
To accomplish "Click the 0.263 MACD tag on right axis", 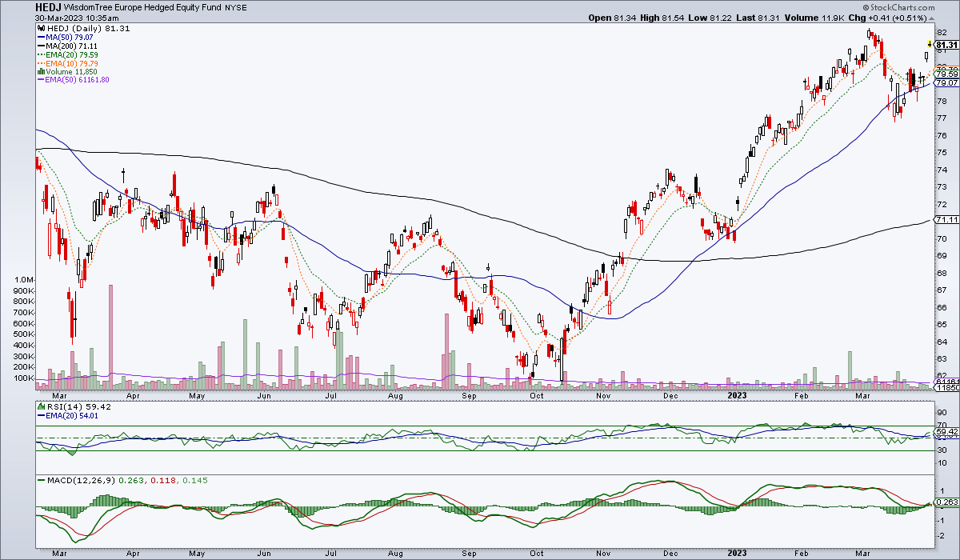I will [946, 502].
